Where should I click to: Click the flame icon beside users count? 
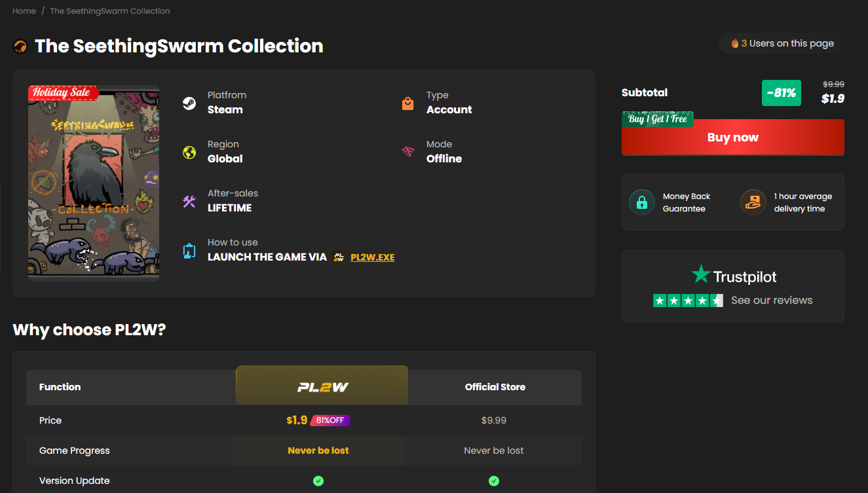735,43
